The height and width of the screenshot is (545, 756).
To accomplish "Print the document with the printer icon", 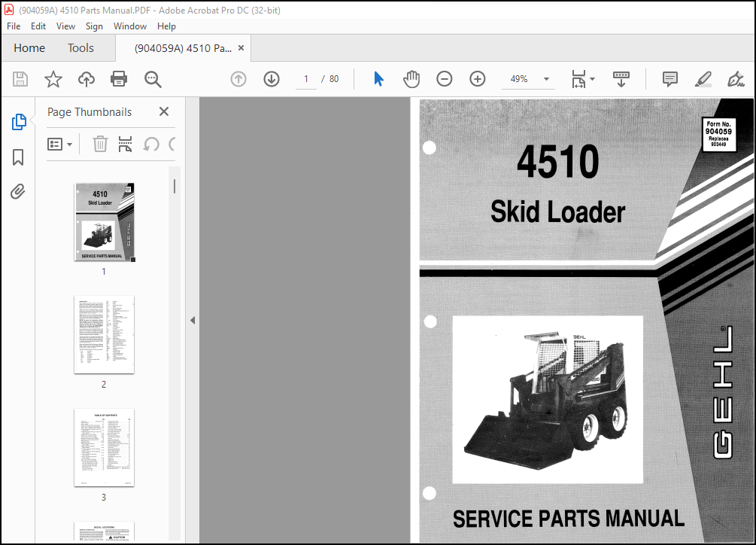I will pos(119,79).
